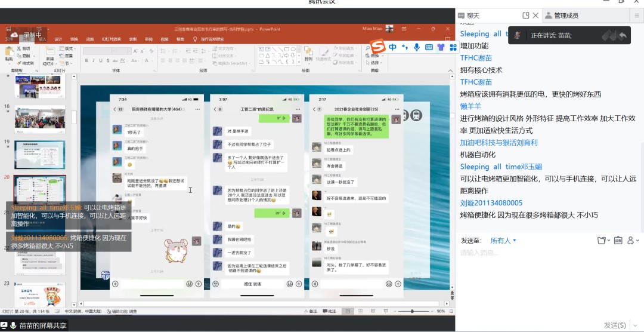Open the 动画 animations ribbon tab
The image size is (644, 332).
tap(90, 39)
